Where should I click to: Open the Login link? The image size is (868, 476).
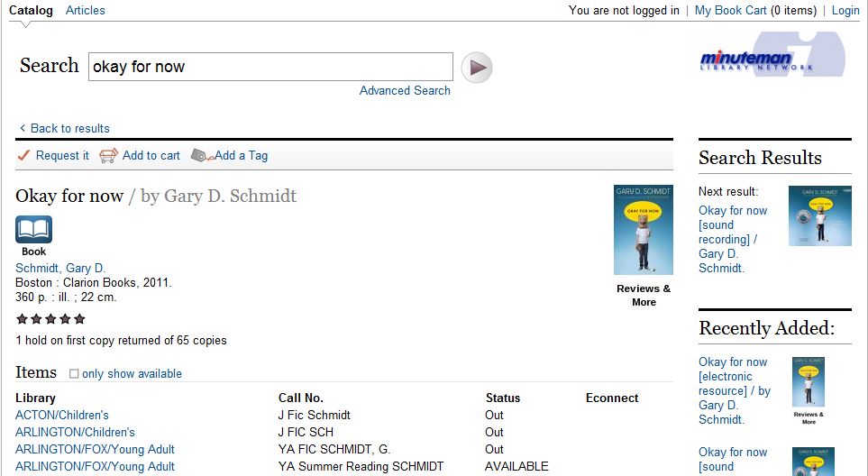845,11
